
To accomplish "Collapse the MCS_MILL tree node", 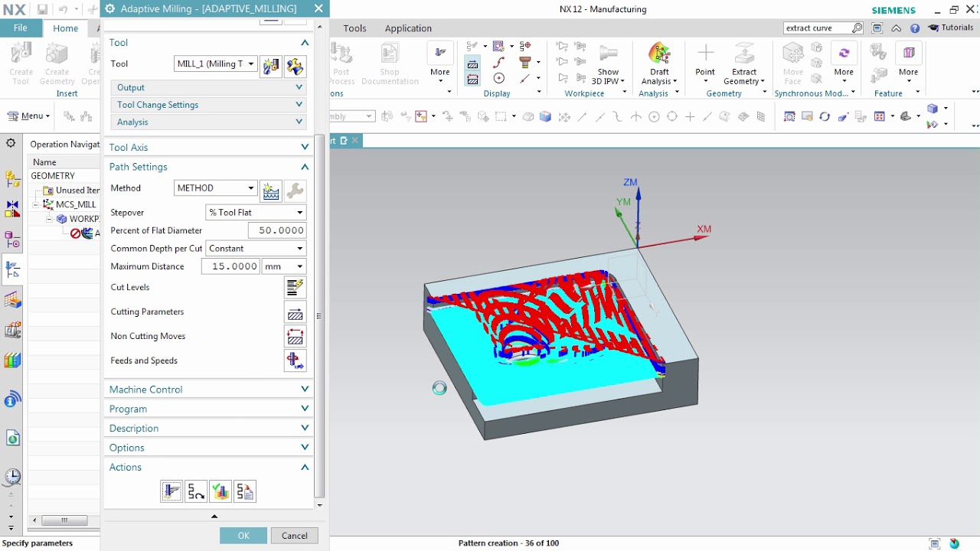I will point(36,204).
